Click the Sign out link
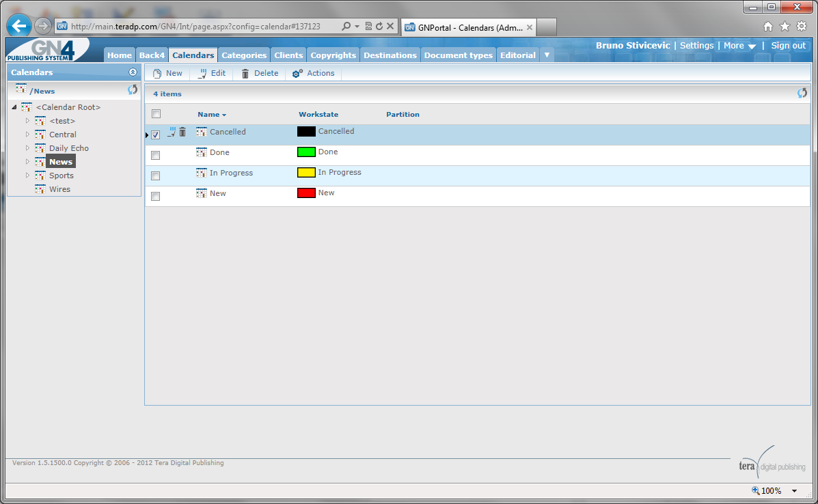The image size is (818, 504). point(788,45)
